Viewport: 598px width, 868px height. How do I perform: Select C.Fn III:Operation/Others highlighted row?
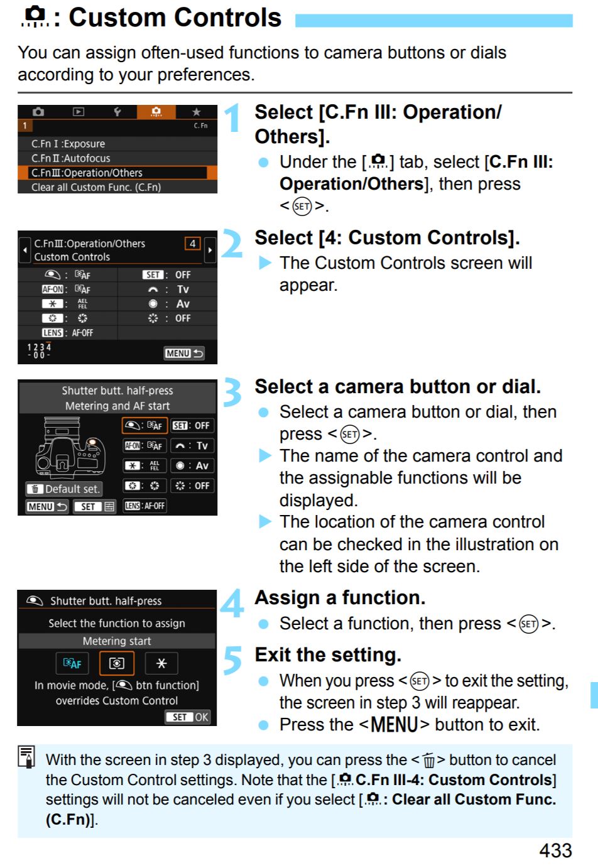click(117, 173)
